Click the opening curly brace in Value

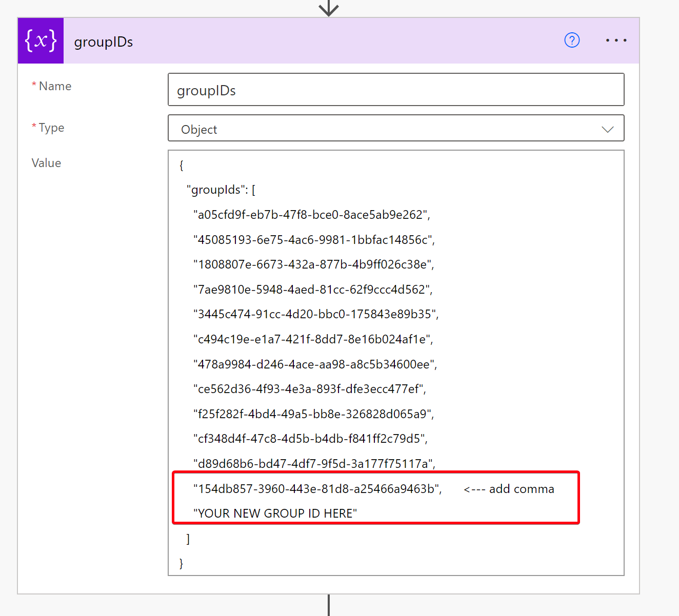coord(181,165)
